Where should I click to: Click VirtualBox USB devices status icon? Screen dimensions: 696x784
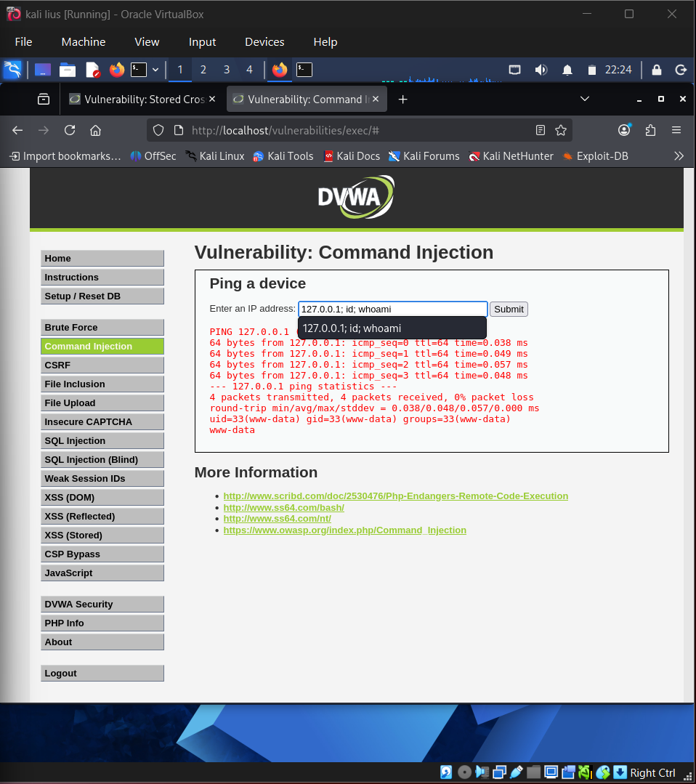pos(517,772)
